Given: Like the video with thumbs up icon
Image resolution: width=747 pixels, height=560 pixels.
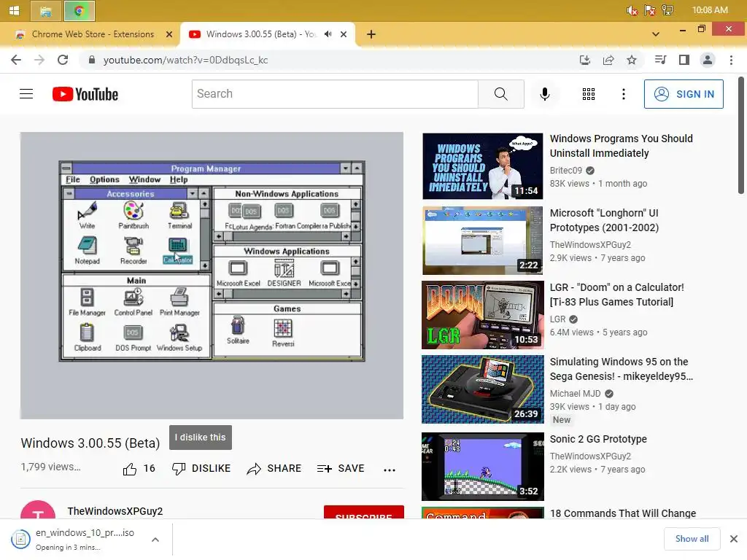Looking at the screenshot, I should pos(130,469).
